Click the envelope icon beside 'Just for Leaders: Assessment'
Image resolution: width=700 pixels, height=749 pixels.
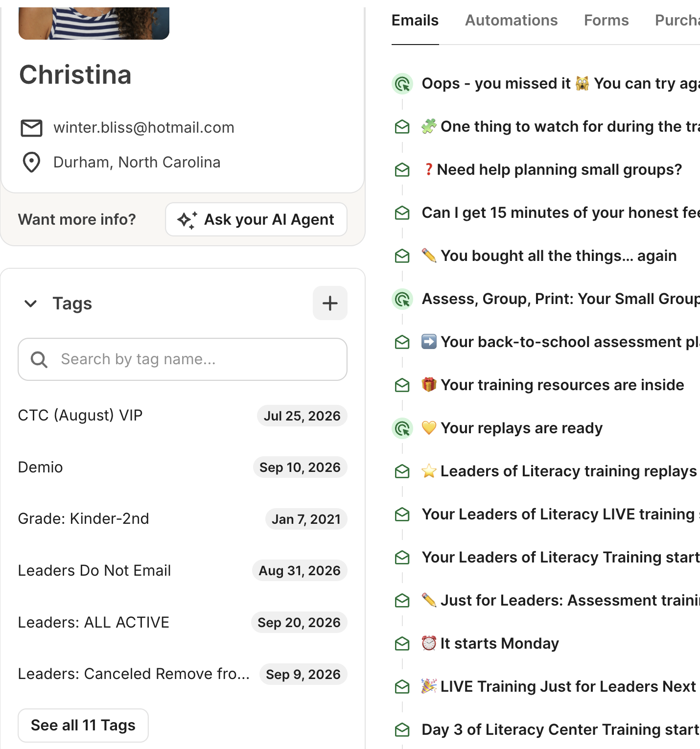coord(402,601)
